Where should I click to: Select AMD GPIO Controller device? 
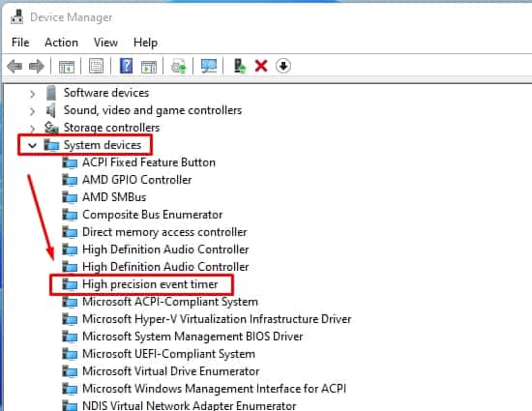(x=137, y=180)
